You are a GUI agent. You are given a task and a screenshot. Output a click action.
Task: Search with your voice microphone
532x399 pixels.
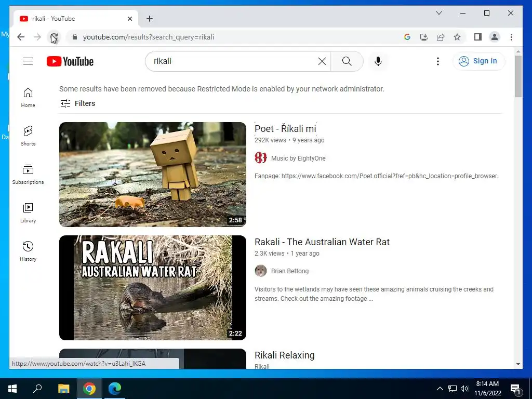[378, 61]
